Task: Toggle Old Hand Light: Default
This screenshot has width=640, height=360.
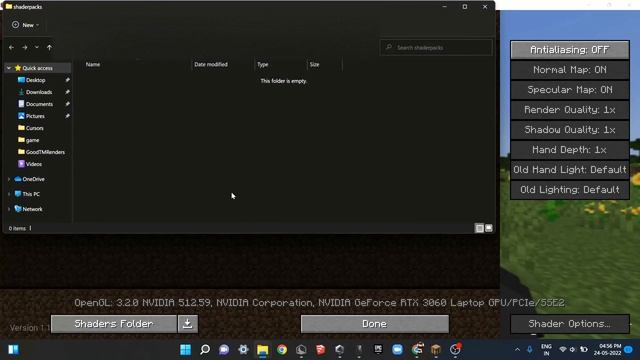Action: [570, 170]
